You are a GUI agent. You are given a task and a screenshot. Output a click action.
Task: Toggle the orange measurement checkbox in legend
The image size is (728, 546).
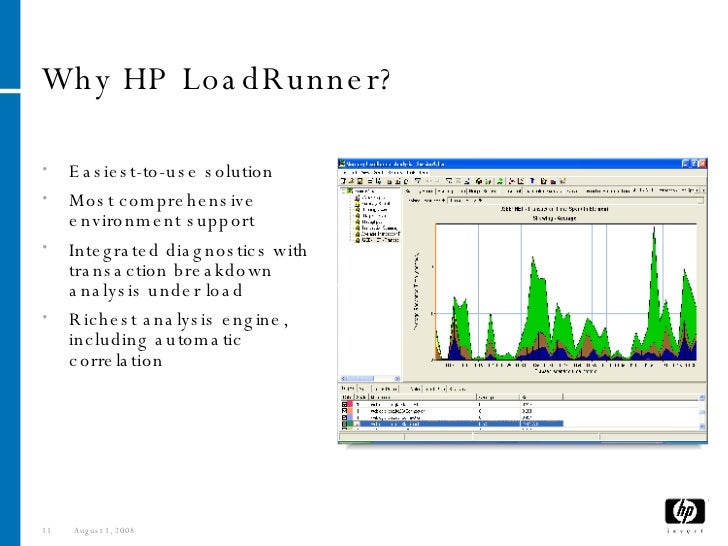344,411
